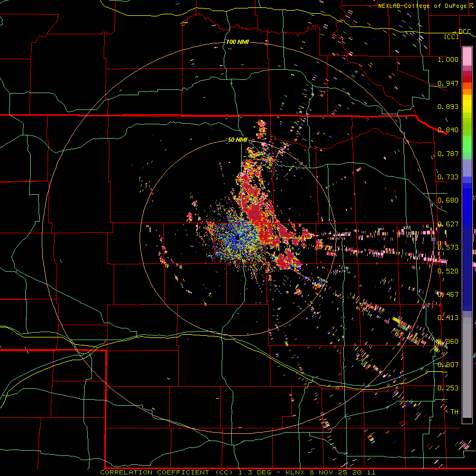Image resolution: width=476 pixels, height=476 pixels.
Task: Click the yellow segment of the color bar
Action: [467, 104]
